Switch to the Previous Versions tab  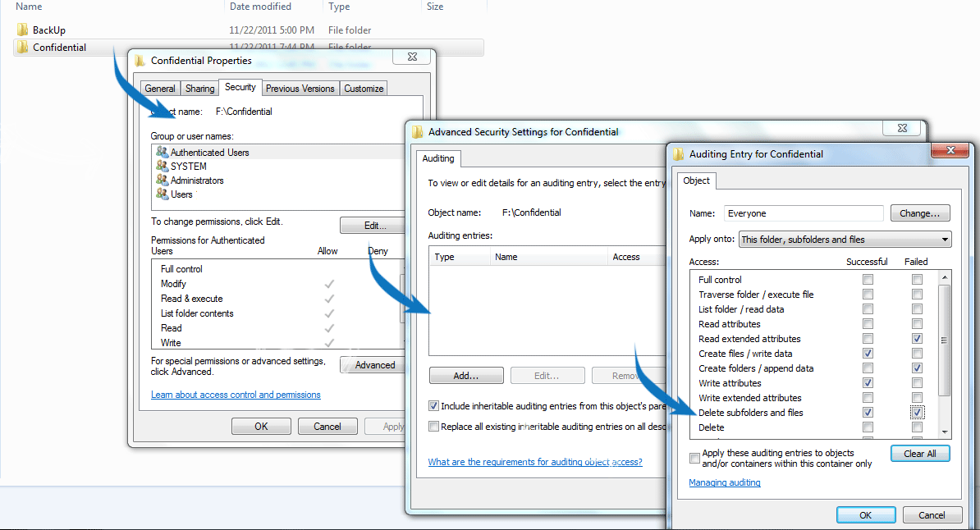coord(300,88)
